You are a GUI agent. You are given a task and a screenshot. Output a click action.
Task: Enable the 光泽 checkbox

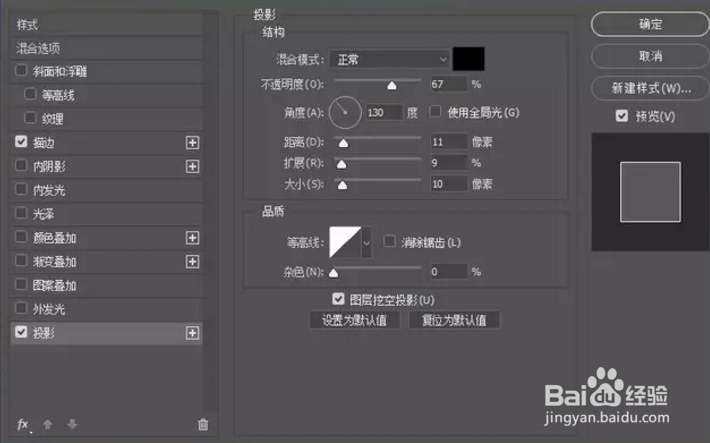click(21, 212)
